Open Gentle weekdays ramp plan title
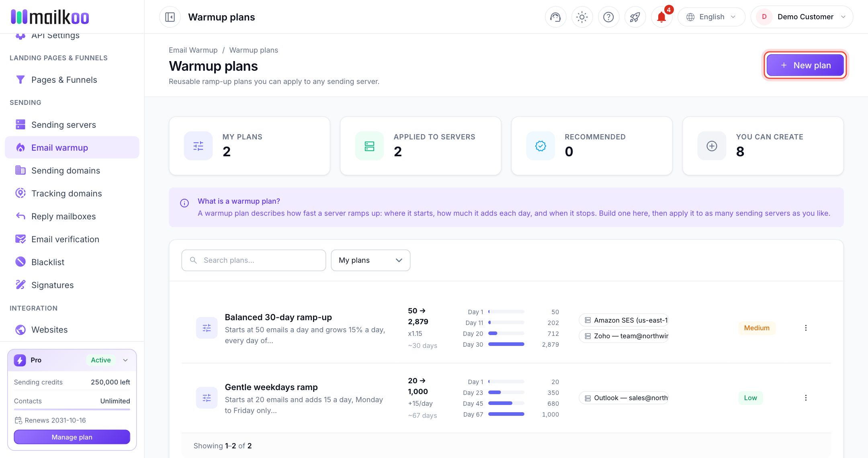This screenshot has width=868, height=458. click(x=271, y=387)
